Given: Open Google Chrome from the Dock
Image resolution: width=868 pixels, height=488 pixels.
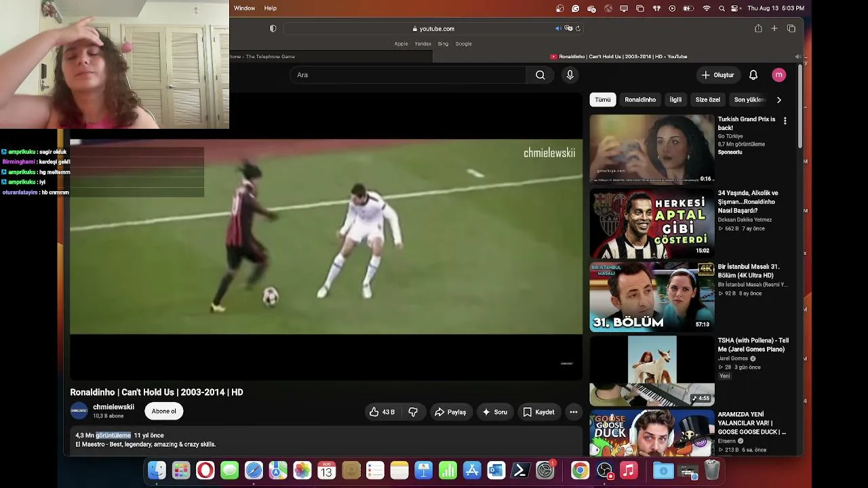Looking at the screenshot, I should click(x=580, y=470).
